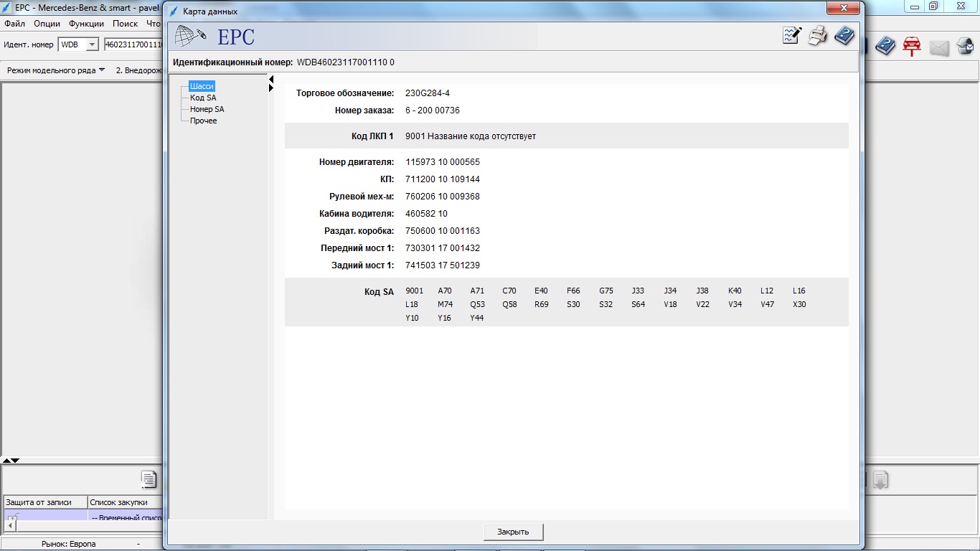Click new shopping list document icon

point(149,480)
